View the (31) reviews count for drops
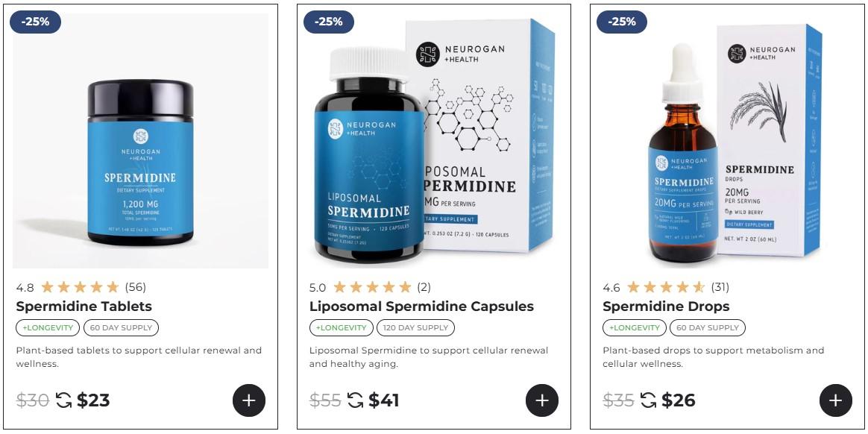The width and height of the screenshot is (868, 434). pyautogui.click(x=720, y=287)
